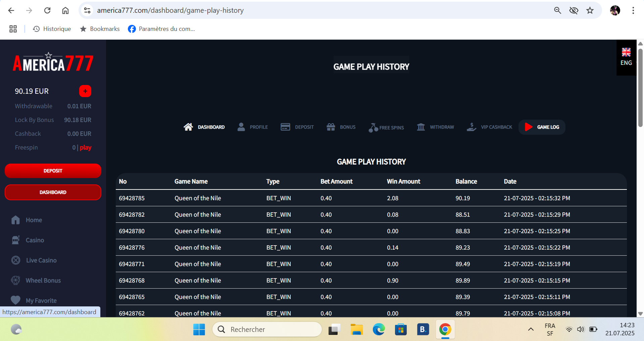The image size is (644, 341).
Task: Click the Win Amount column header
Action: tap(403, 181)
